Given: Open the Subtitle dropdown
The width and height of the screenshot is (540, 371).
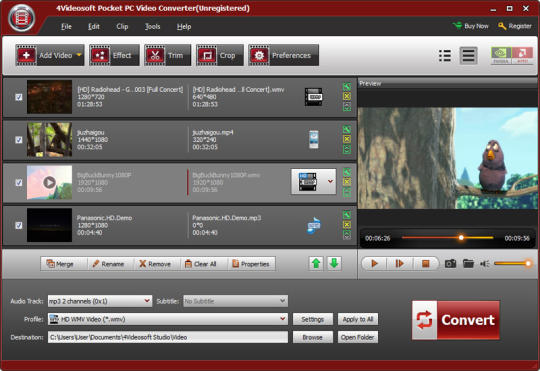Looking at the screenshot, I should pos(236,301).
